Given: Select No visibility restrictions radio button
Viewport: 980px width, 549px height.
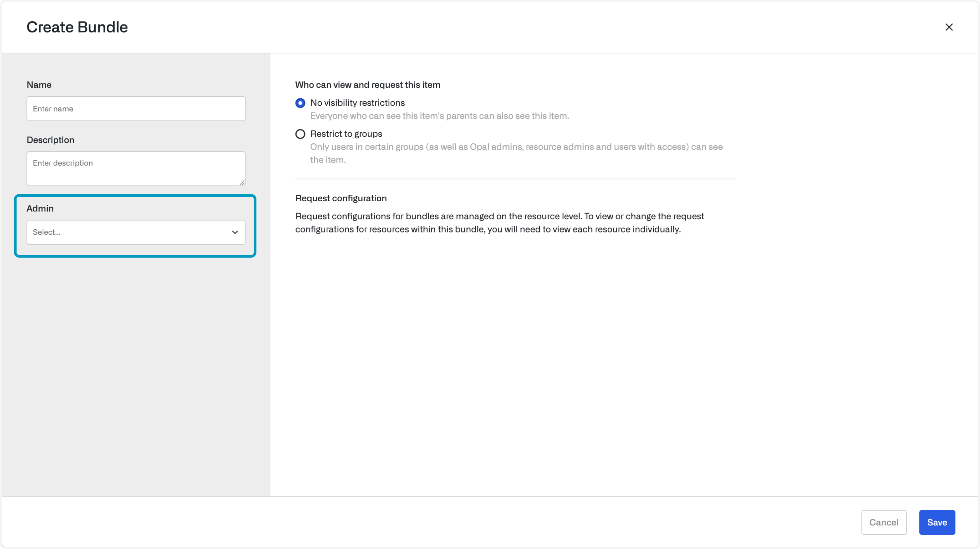Looking at the screenshot, I should coord(300,103).
